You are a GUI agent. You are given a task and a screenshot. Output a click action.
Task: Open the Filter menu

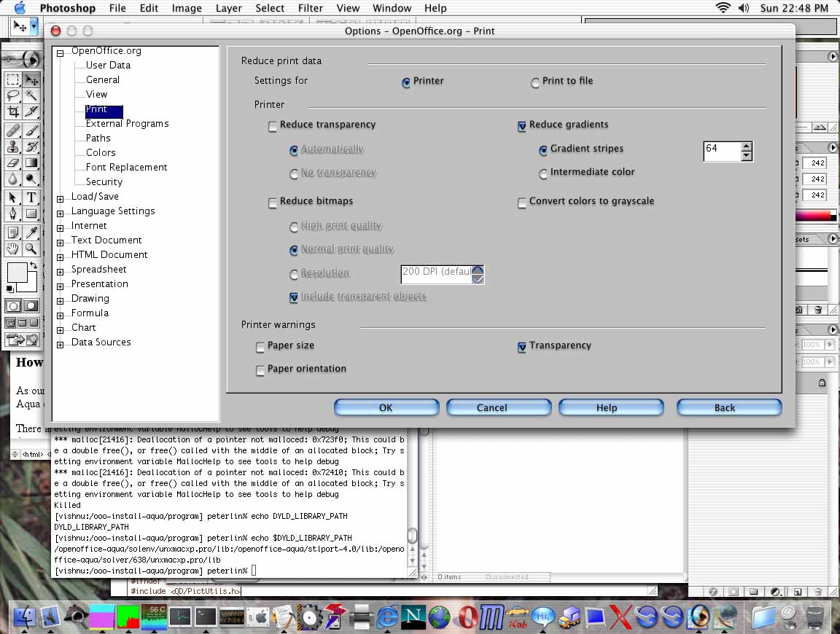(x=311, y=8)
